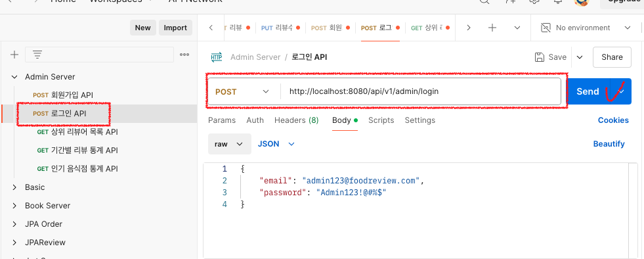Select the Body tab

[345, 120]
